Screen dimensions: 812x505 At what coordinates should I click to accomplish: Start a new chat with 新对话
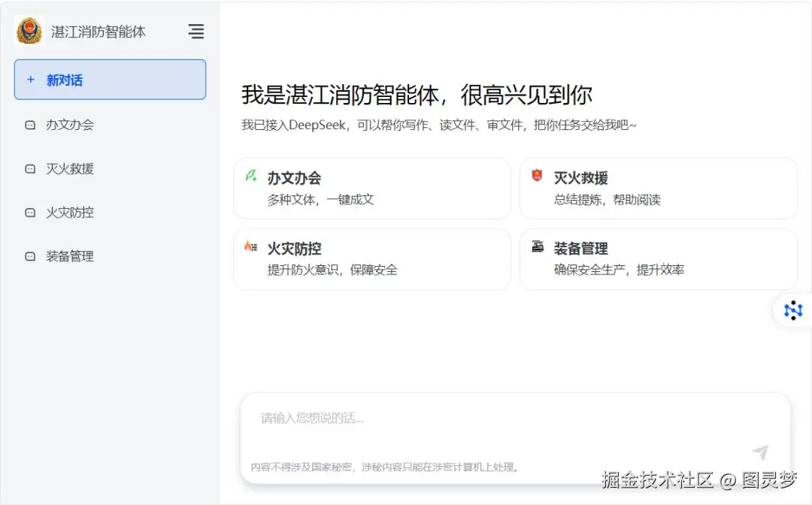point(110,79)
